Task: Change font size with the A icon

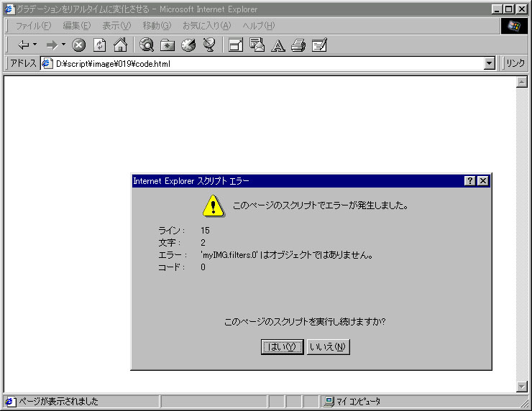Action: 278,45
